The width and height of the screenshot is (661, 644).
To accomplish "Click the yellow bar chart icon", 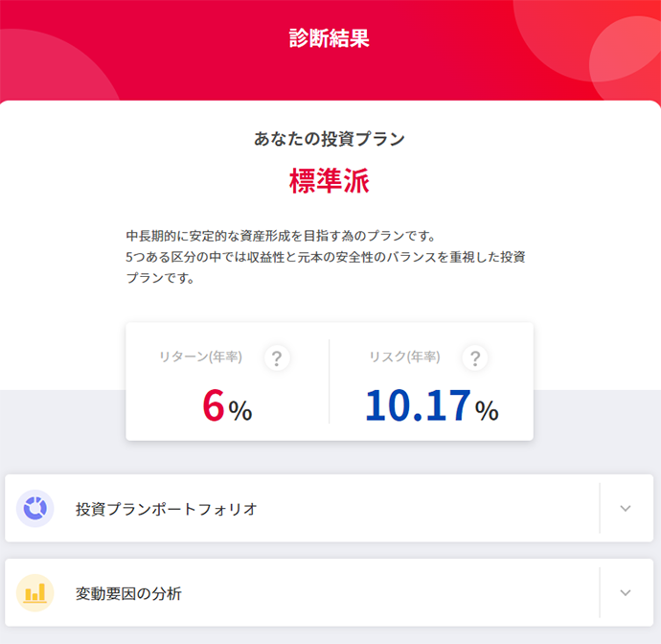I will click(35, 593).
